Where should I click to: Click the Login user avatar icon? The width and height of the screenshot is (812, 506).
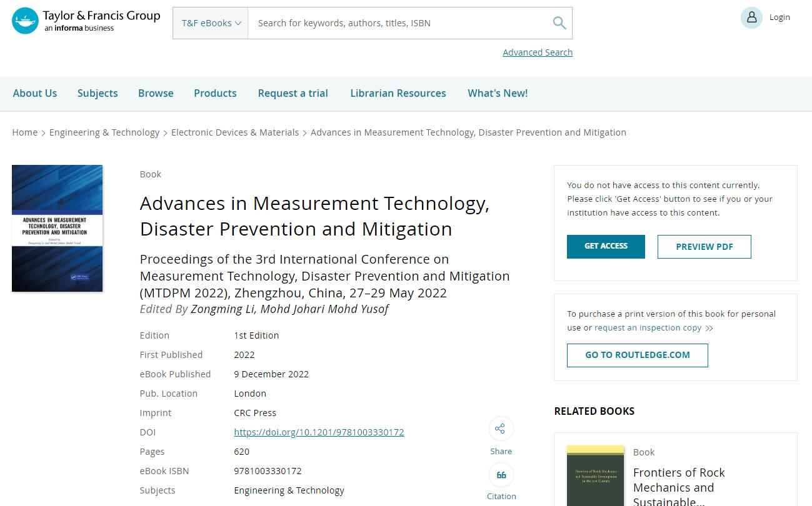tap(751, 17)
